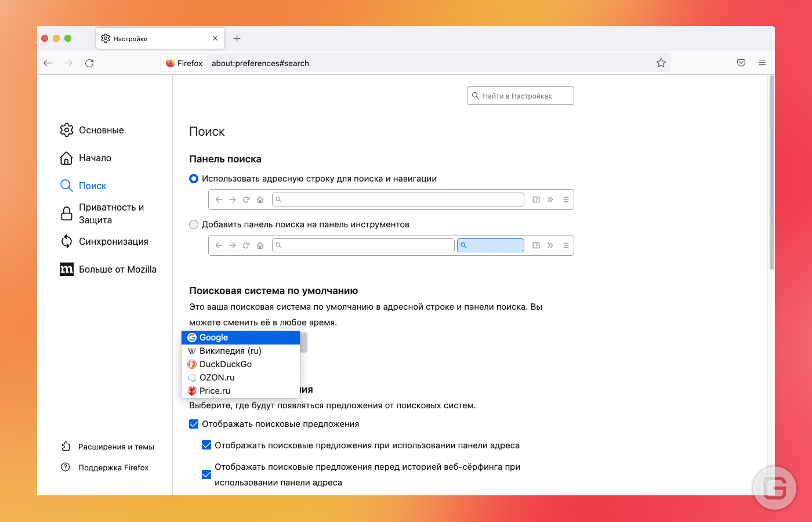Toggle Отображать поисковые предложения checkbox
The image size is (812, 522).
(x=194, y=424)
